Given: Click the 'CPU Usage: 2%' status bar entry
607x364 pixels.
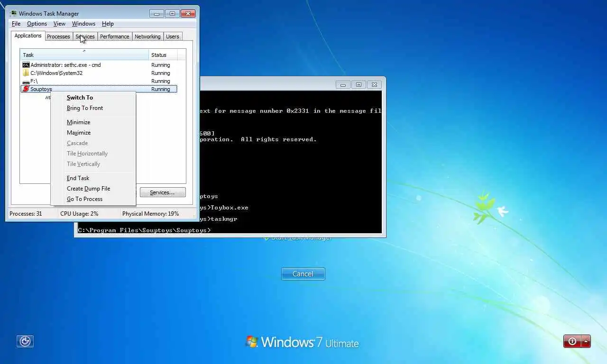Looking at the screenshot, I should coord(79,214).
